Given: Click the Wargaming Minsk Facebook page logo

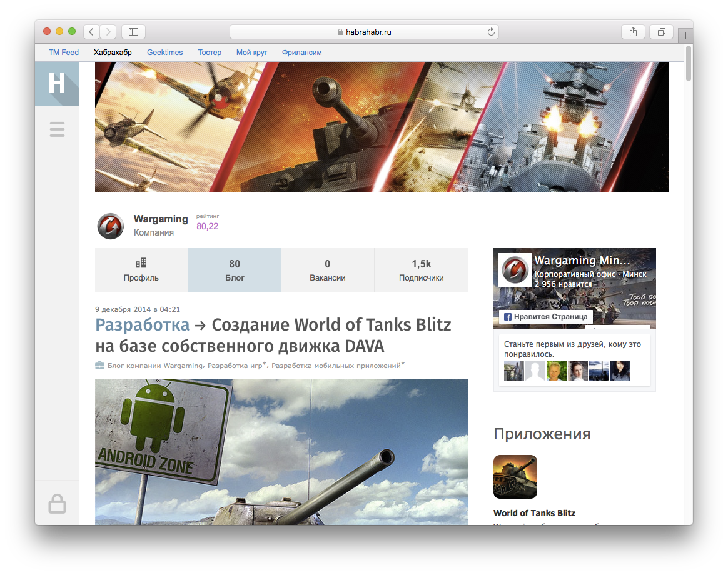Looking at the screenshot, I should coord(515,269).
